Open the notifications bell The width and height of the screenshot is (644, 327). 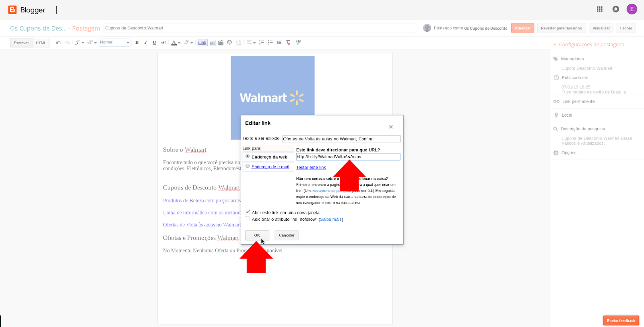pos(616,9)
